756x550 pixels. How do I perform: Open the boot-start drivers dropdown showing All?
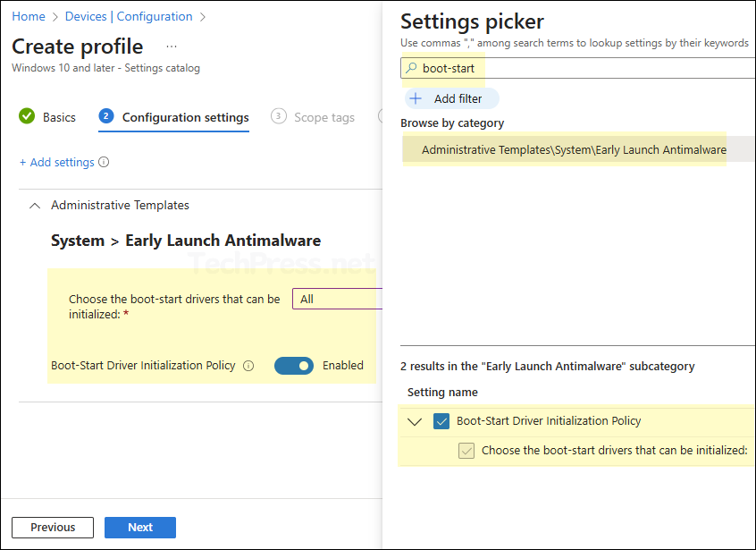(x=338, y=300)
